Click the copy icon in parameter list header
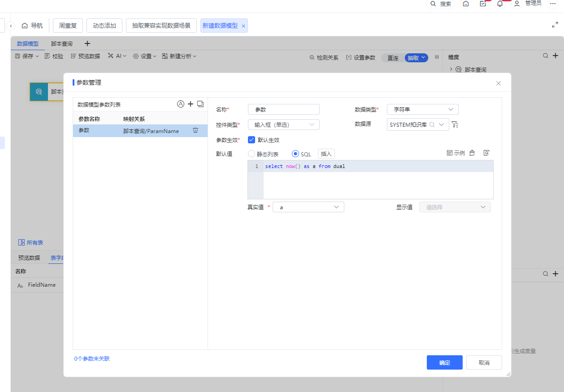 pyautogui.click(x=200, y=104)
